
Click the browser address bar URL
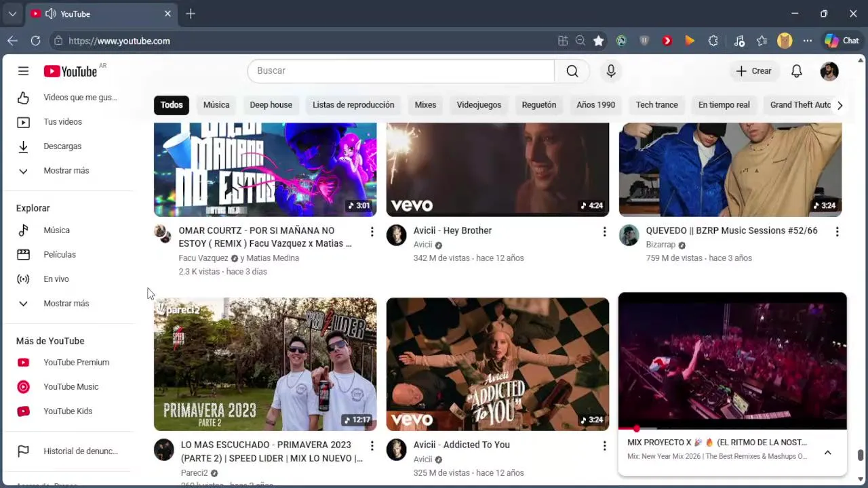tap(119, 41)
